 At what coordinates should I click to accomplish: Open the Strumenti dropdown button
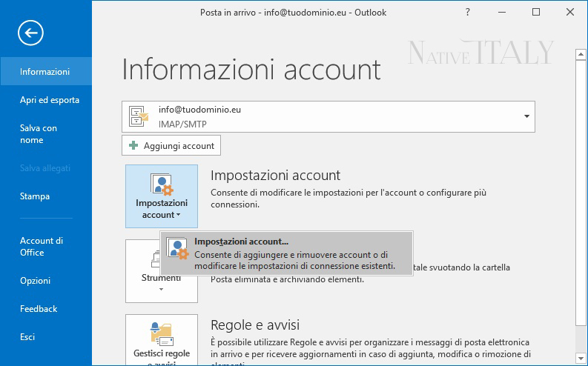coord(162,271)
